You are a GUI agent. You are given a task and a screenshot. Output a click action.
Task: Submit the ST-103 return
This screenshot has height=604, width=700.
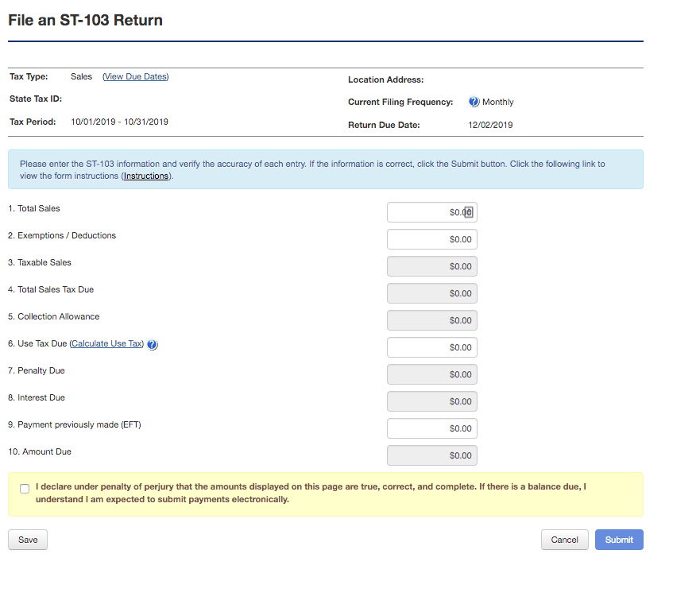(x=619, y=540)
